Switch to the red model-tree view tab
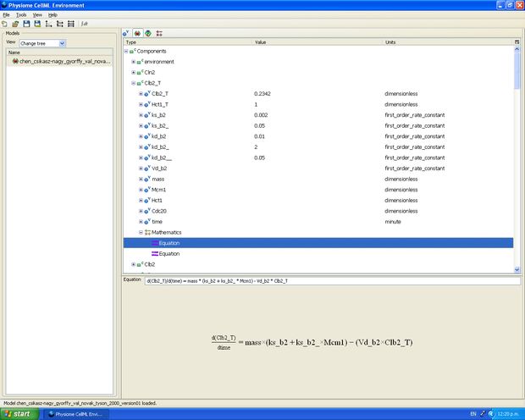Image resolution: width=525 pixels, height=420 pixels. [137, 33]
